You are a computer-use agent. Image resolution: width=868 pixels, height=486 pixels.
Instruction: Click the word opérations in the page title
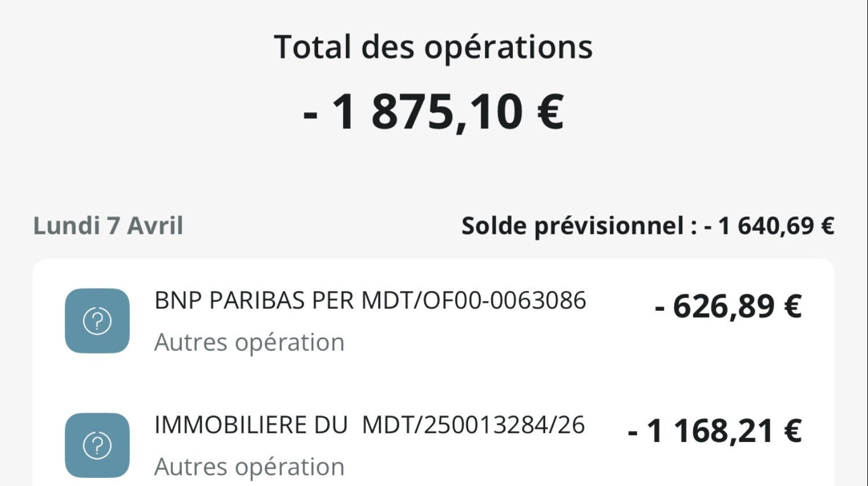point(509,47)
